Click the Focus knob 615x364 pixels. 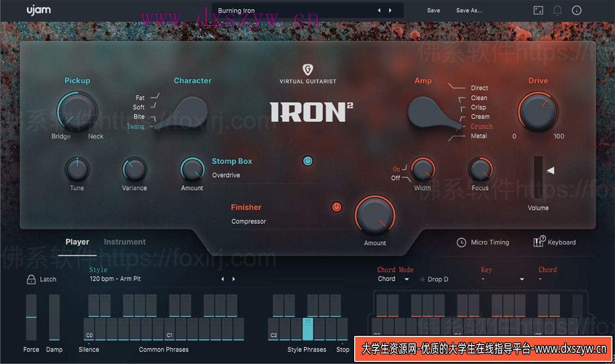(480, 169)
